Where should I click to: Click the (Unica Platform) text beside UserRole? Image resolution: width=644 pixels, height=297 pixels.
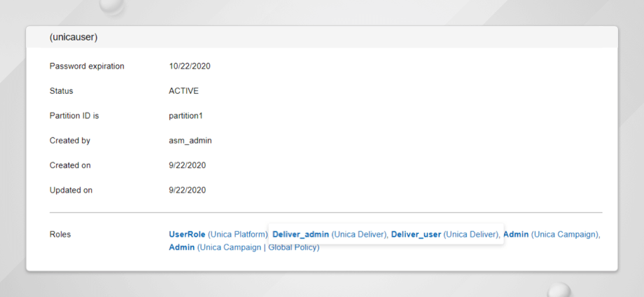[237, 235]
